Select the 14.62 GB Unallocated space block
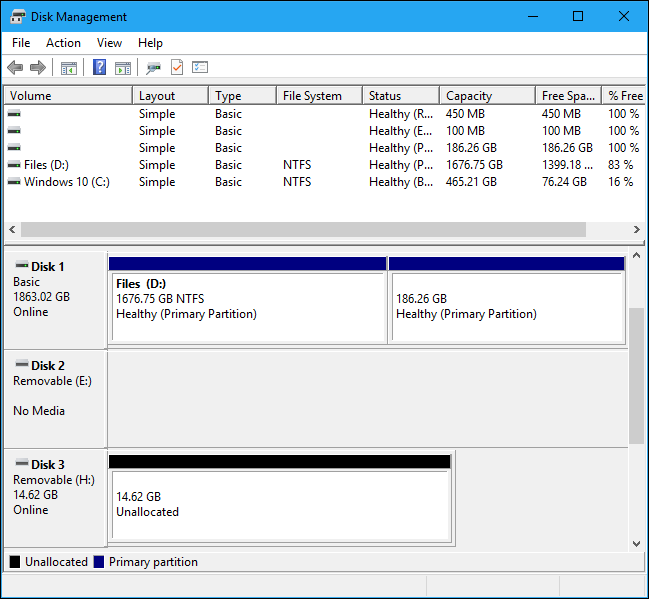Image resolution: width=649 pixels, height=599 pixels. [280, 504]
